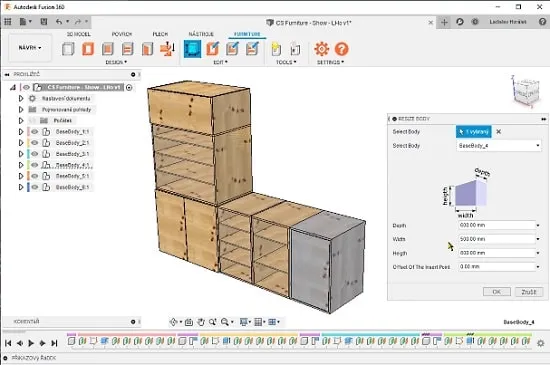Image resolution: width=550 pixels, height=365 pixels.
Task: Open the EDIT panel dropdown
Action: click(x=221, y=62)
